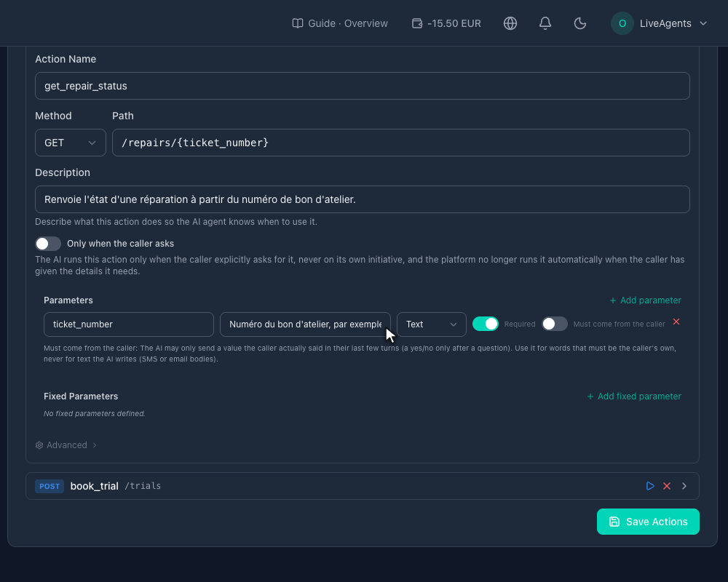Open the GET method dropdown
The width and height of the screenshot is (728, 582).
(71, 143)
